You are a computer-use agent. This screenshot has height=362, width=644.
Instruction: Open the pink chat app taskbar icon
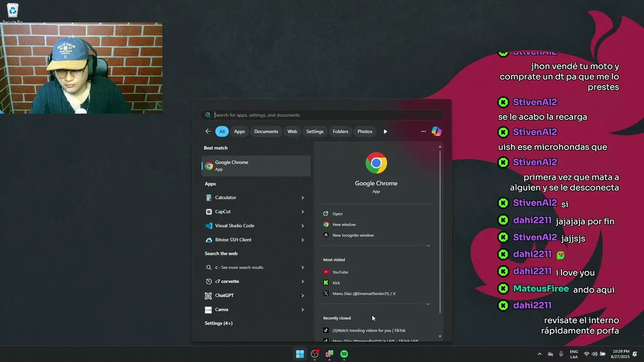330,354
